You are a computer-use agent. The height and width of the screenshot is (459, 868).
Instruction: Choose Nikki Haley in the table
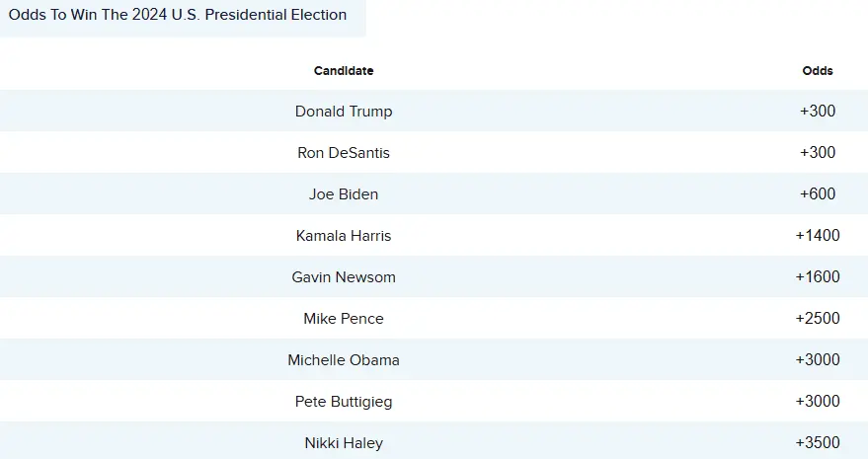pos(344,443)
